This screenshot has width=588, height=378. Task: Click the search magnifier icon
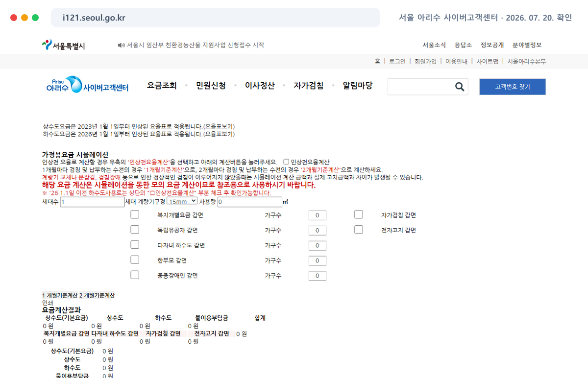(x=460, y=87)
